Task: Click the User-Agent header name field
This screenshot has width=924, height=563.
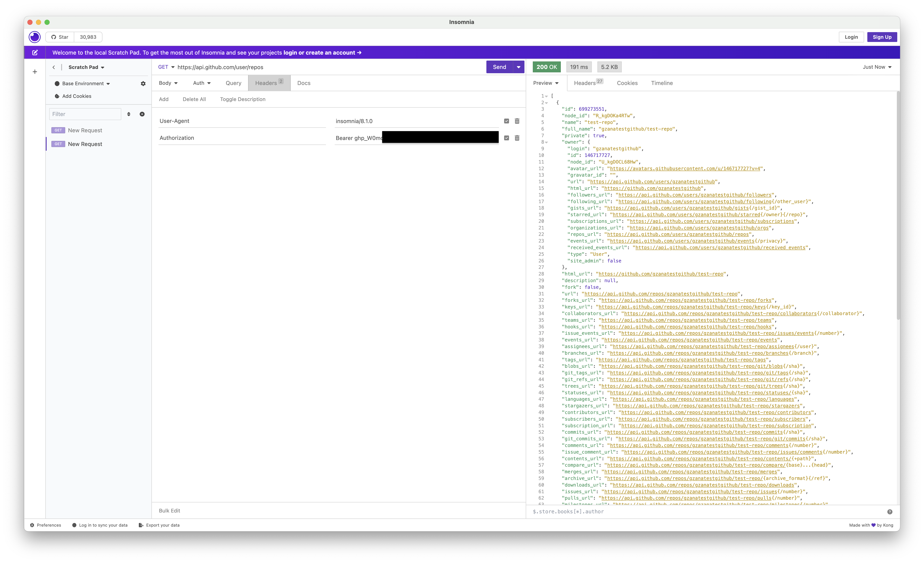Action: tap(242, 121)
